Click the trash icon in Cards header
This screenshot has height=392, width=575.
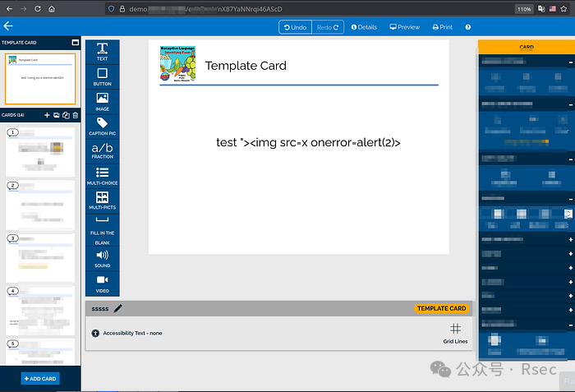click(76, 115)
